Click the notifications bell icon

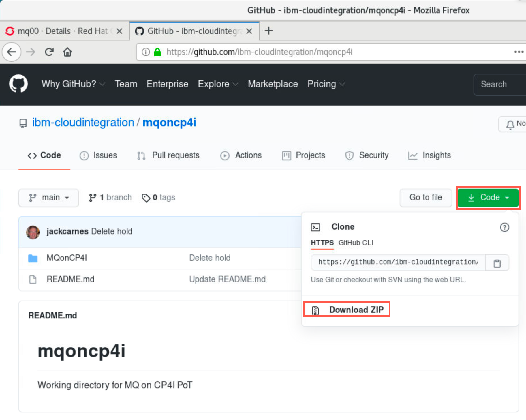pyautogui.click(x=510, y=125)
